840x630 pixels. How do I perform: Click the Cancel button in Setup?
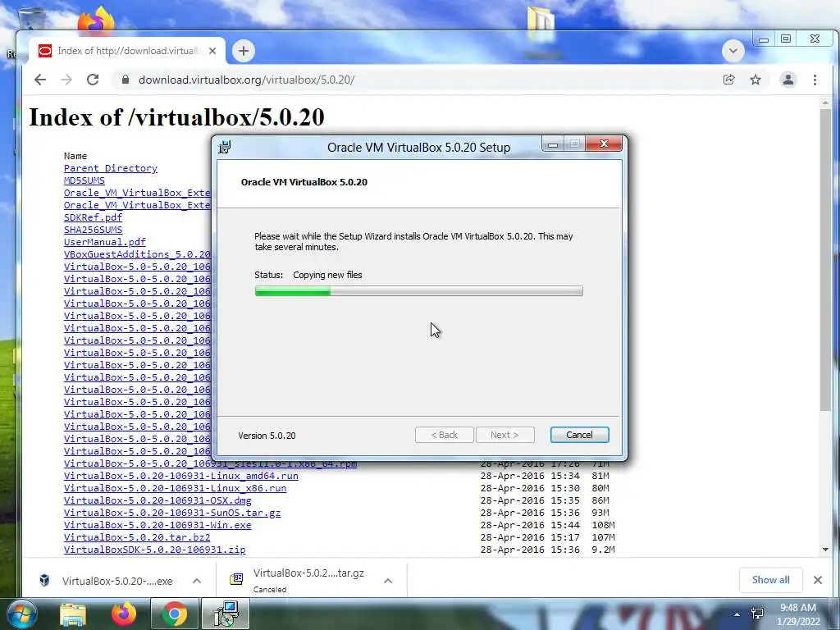tap(580, 435)
